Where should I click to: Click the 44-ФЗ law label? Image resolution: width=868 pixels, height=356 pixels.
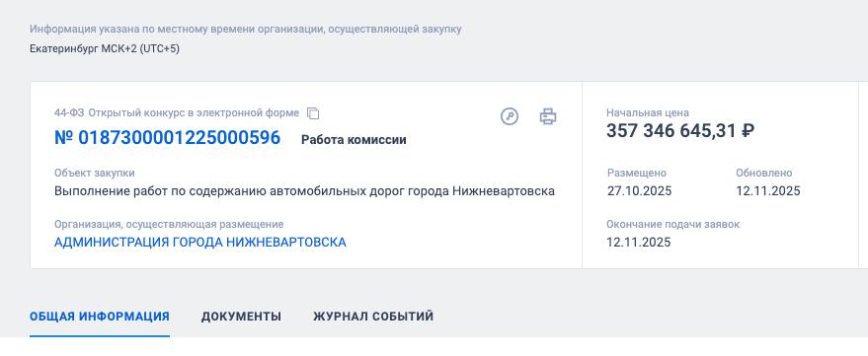tap(69, 113)
